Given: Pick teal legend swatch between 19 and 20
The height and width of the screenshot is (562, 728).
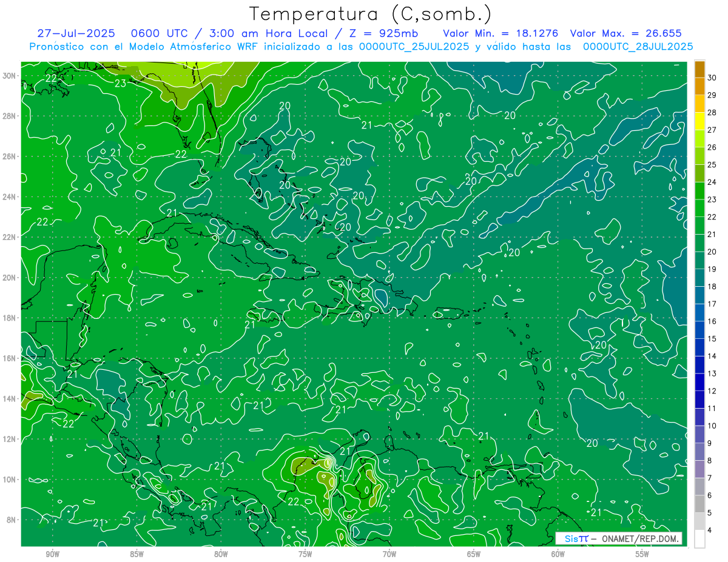Looking at the screenshot, I should tap(700, 261).
